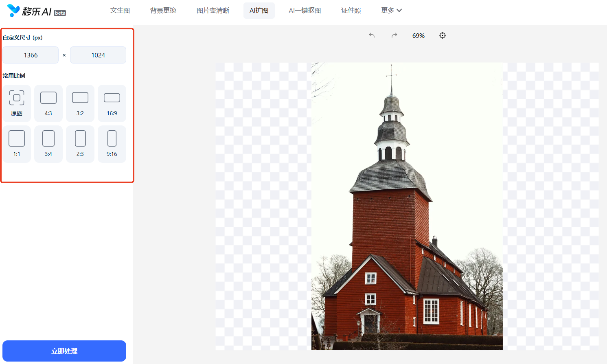
Task: Choose the 9:16 vertical ratio
Action: [112, 144]
